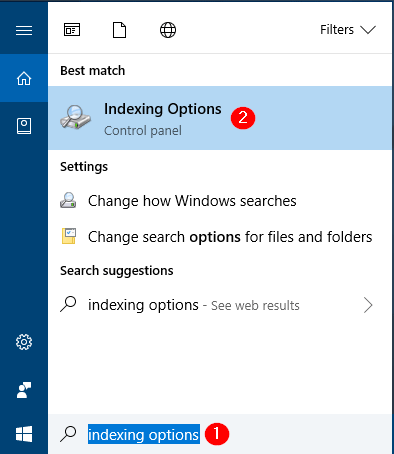This screenshot has width=394, height=454.
Task: Select the Home icon in sidebar
Action: pos(24,79)
